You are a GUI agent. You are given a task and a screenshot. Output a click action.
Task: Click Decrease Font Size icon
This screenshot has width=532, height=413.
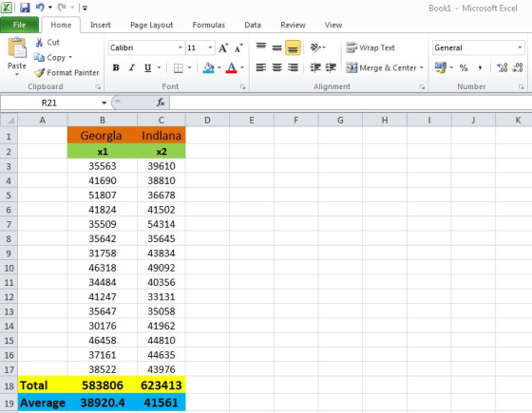[x=238, y=48]
